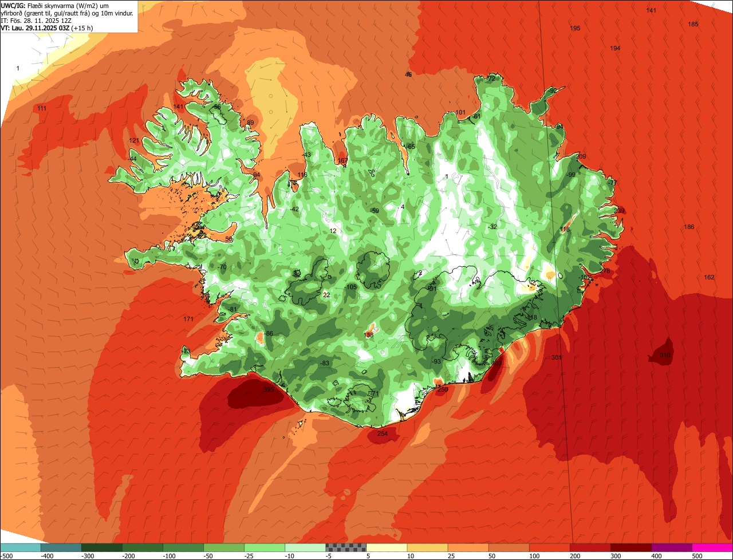Click the 105 value in central Iceland
Screen dimensions: 733x560
(352, 287)
